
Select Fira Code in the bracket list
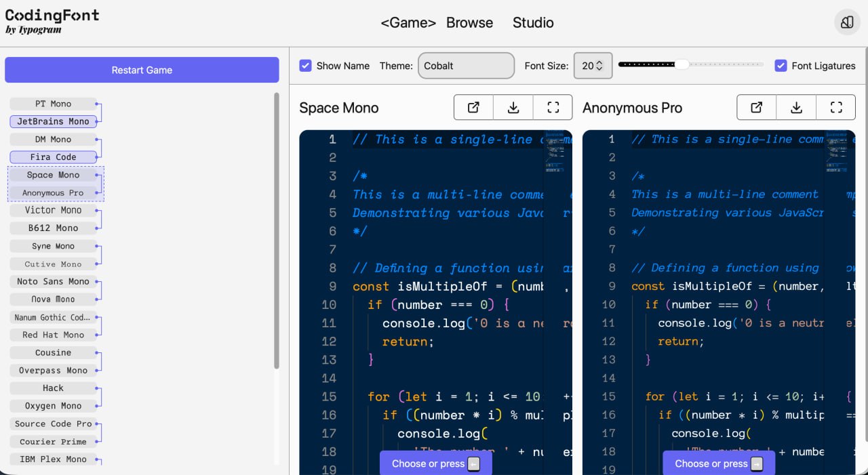(53, 157)
